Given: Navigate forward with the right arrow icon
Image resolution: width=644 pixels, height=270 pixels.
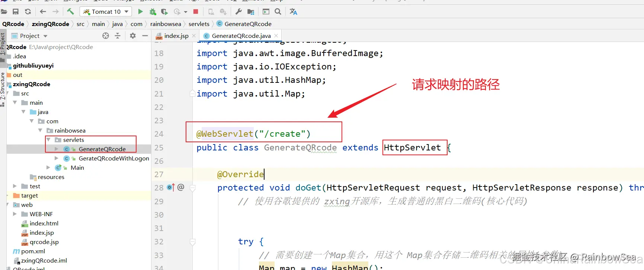Looking at the screenshot, I should (55, 12).
